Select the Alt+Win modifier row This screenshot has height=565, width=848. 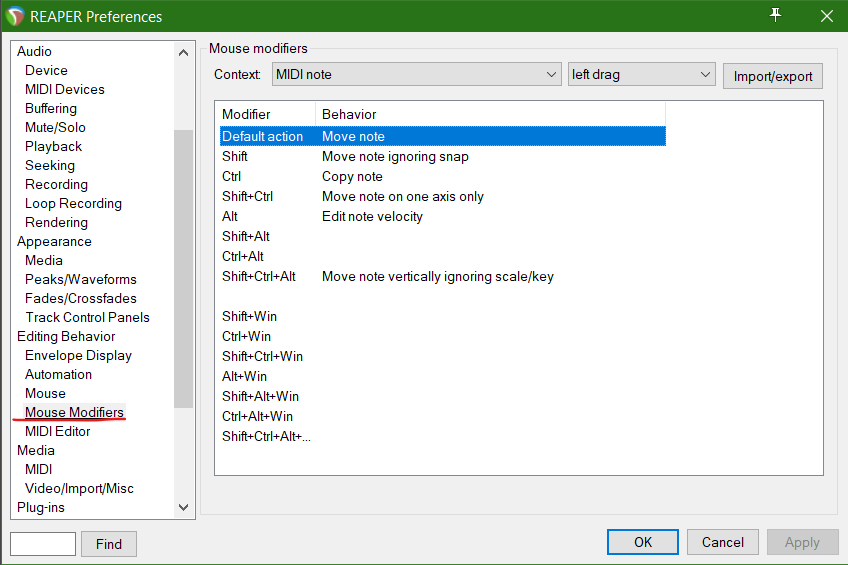click(442, 376)
